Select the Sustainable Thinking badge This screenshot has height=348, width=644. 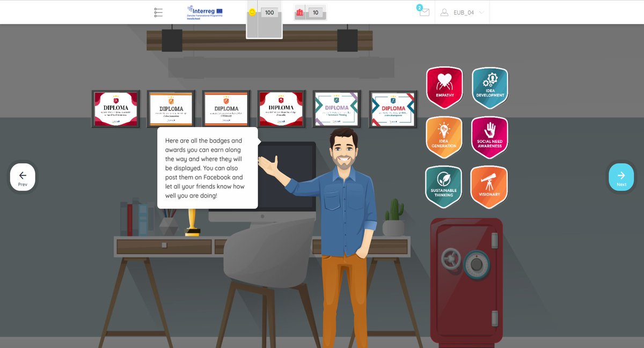[443, 187]
